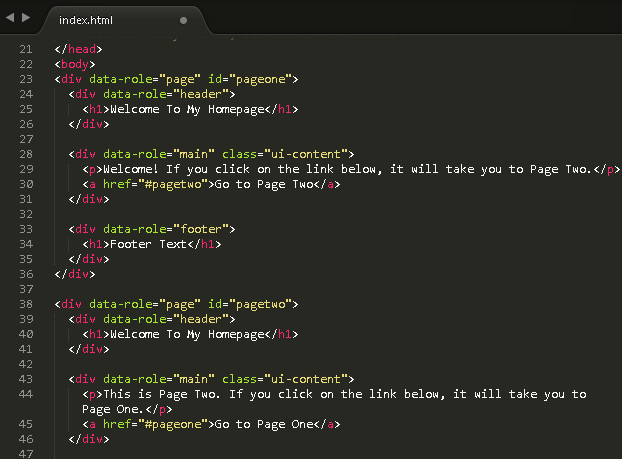
Task: Click closing div tag on line 35
Action: (89, 259)
